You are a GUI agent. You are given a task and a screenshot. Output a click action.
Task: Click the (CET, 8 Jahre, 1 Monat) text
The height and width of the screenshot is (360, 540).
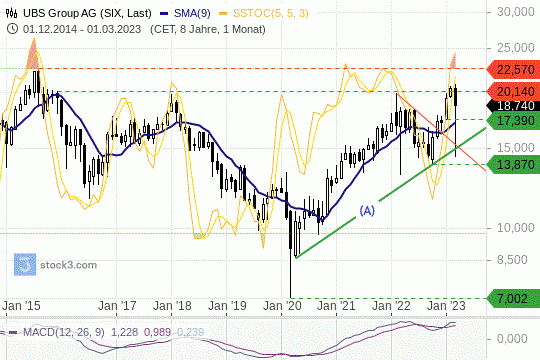(x=208, y=29)
